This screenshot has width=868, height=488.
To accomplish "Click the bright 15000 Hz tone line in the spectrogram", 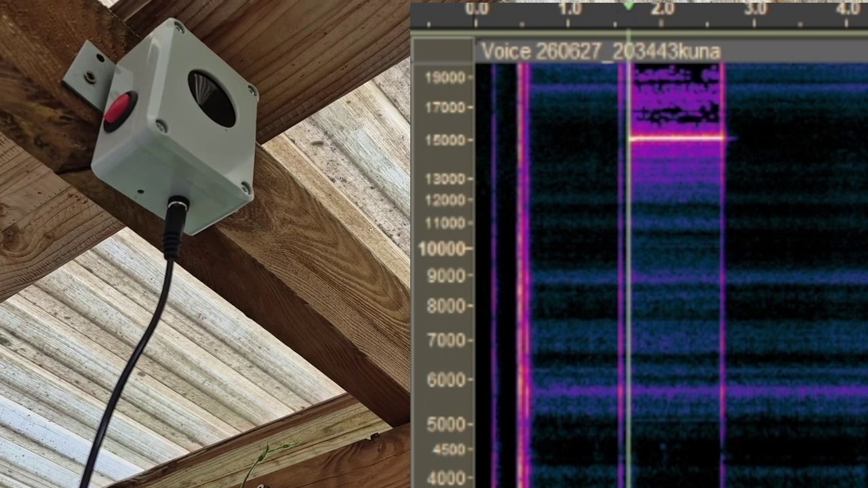I will [x=677, y=138].
